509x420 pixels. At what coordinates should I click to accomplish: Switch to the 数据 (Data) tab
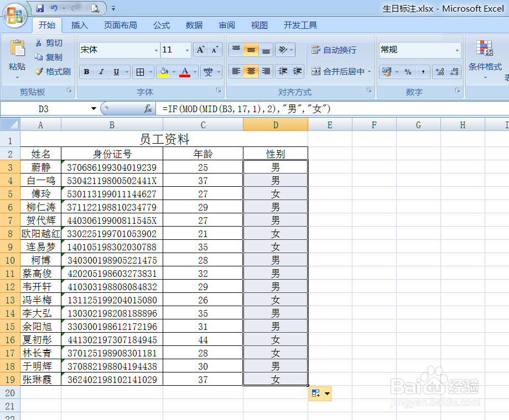click(194, 25)
